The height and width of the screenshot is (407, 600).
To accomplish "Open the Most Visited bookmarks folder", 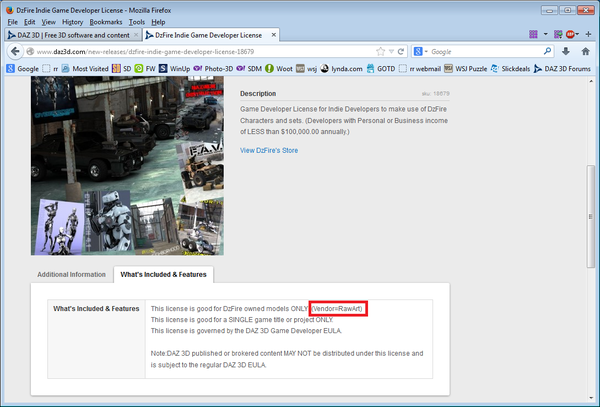I will pyautogui.click(x=85, y=68).
